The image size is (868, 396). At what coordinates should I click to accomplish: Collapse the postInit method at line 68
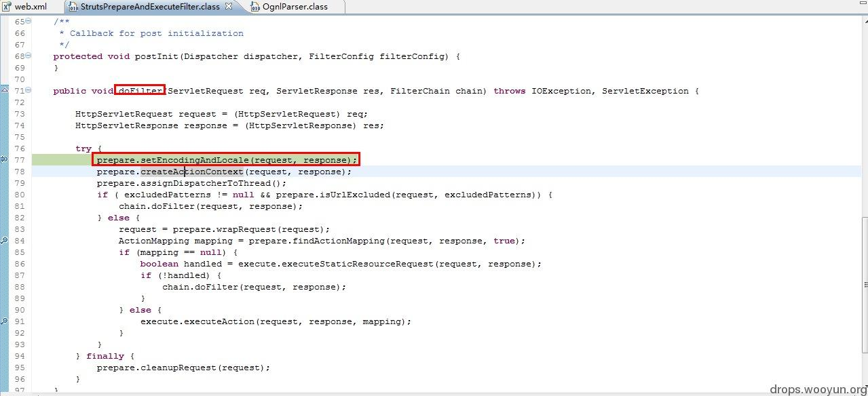click(28, 56)
